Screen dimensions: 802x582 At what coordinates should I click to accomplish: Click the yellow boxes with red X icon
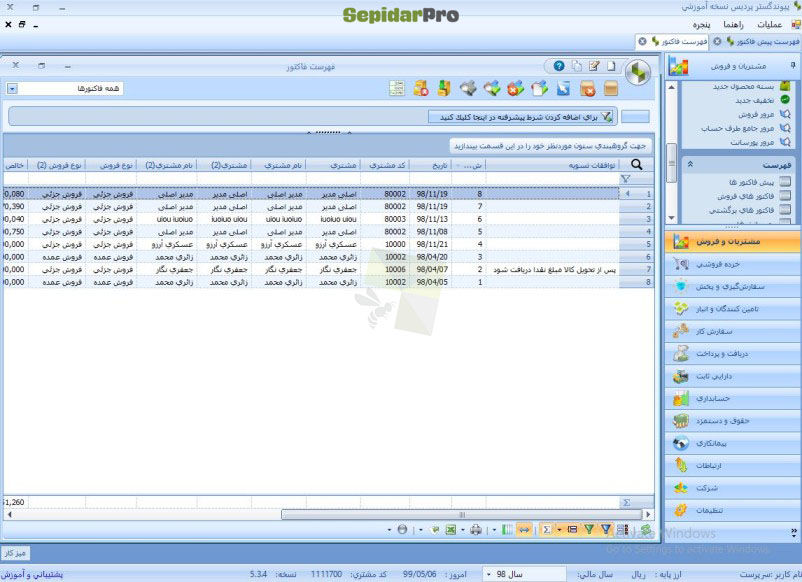point(420,88)
